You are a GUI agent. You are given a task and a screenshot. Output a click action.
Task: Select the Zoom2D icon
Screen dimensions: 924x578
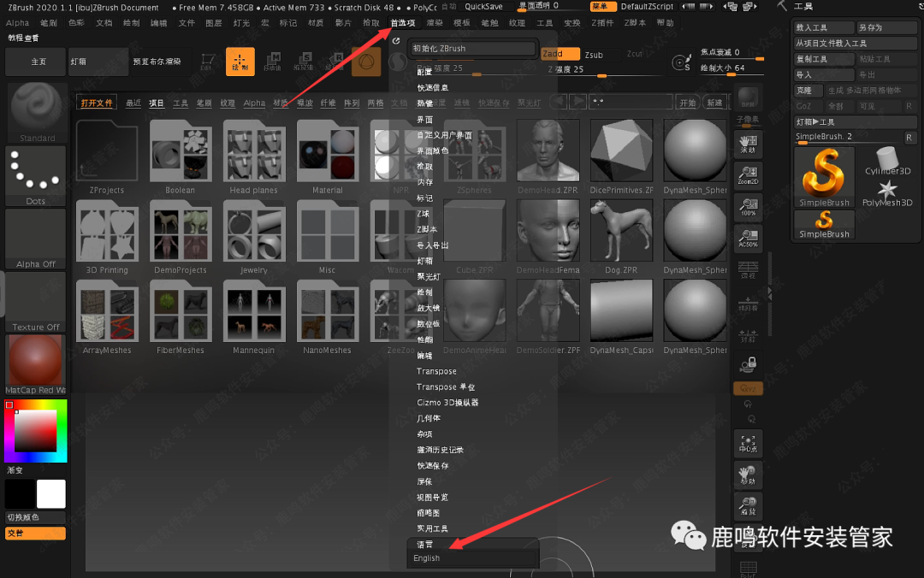(748, 175)
